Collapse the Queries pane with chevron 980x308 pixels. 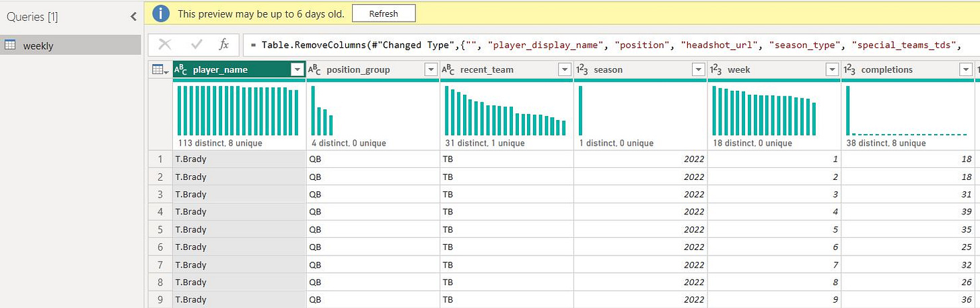pyautogui.click(x=133, y=18)
